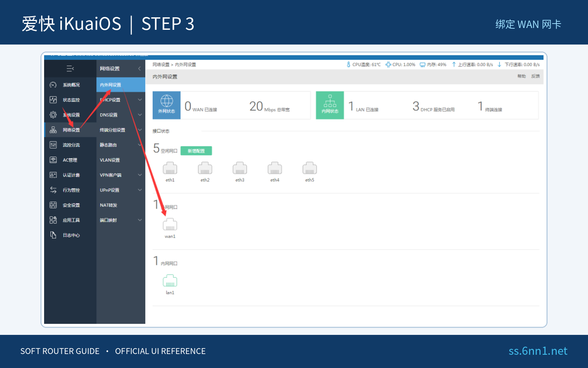Select the eth5 idle port icon
The image size is (588, 368).
click(x=310, y=168)
